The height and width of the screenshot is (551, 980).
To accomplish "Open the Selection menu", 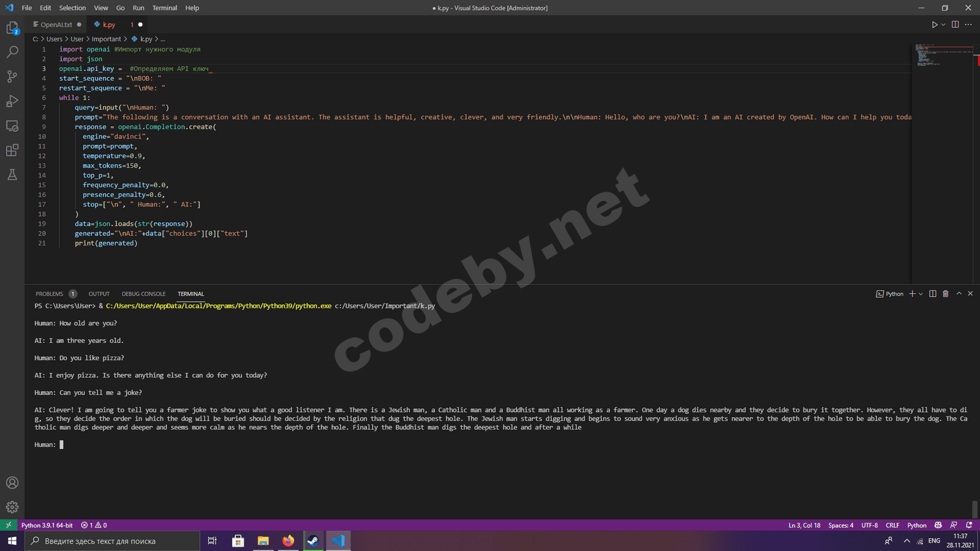I will click(x=72, y=8).
